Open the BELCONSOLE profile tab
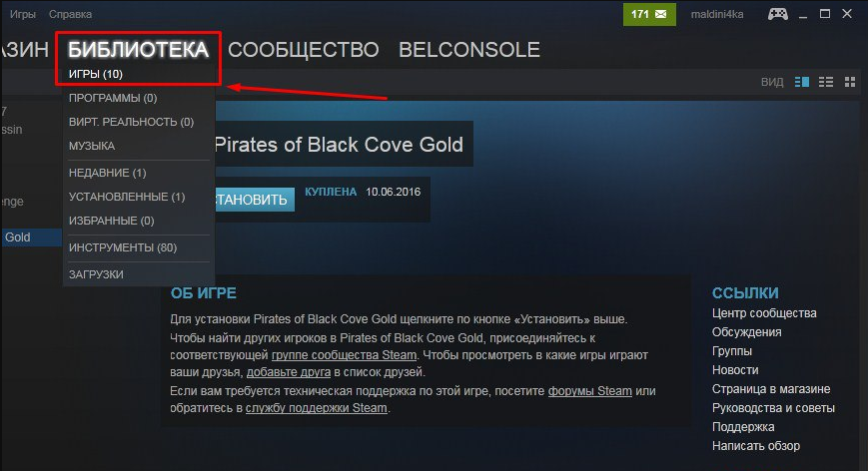The height and width of the screenshot is (471, 868). click(x=469, y=50)
